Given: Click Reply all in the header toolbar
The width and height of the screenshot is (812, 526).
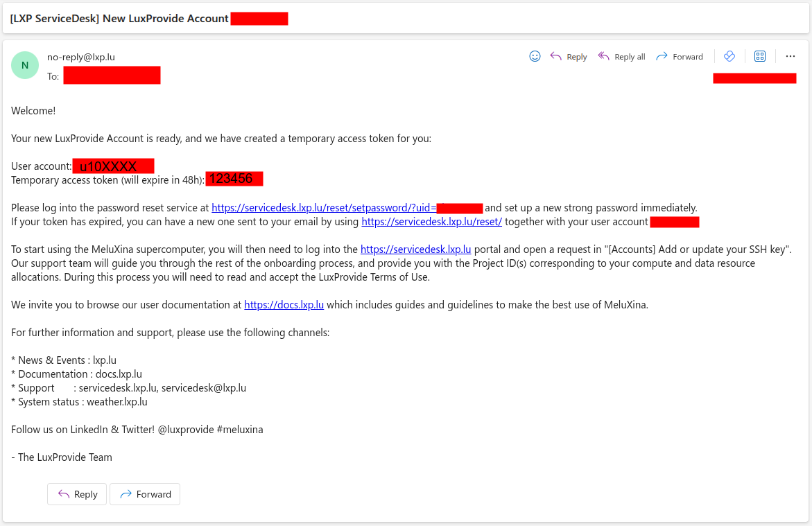Looking at the screenshot, I should pos(621,57).
